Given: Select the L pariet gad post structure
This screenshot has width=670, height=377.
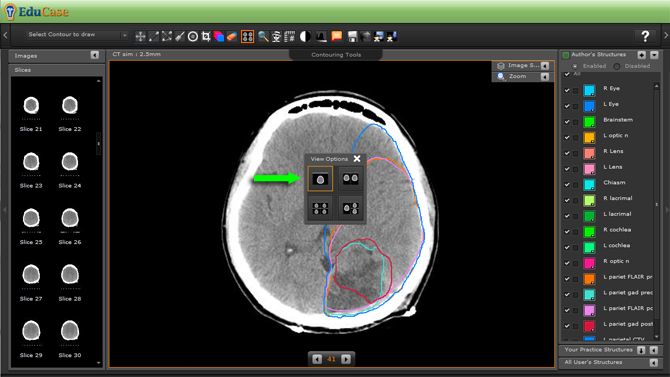Looking at the screenshot, I should coord(628,324).
